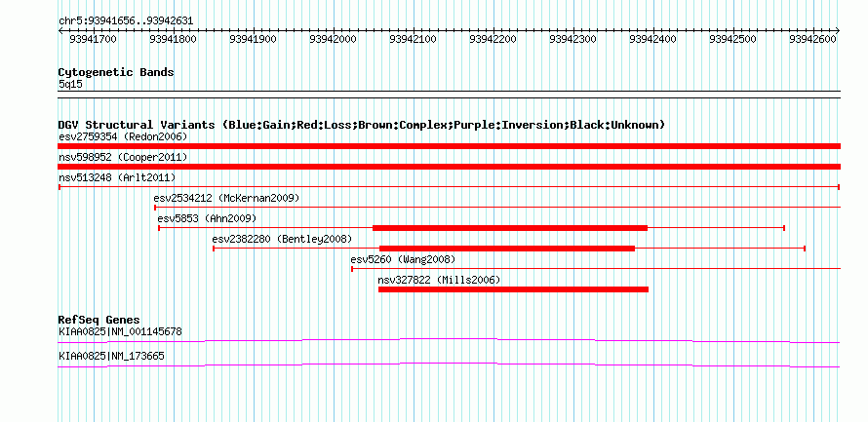Click ruler position 93942000
The width and height of the screenshot is (868, 422).
coord(334,39)
